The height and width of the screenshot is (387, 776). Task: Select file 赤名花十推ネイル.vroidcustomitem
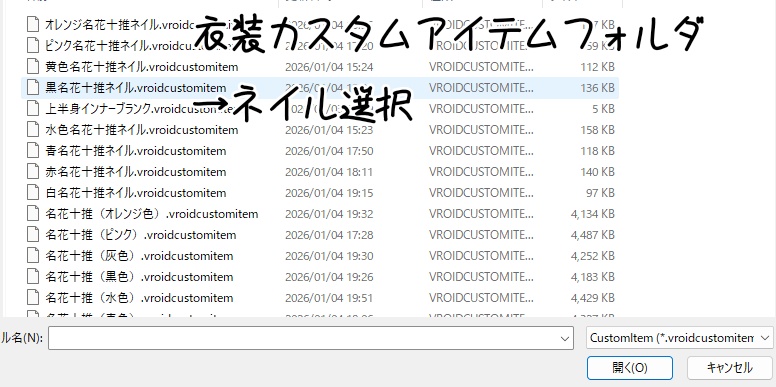click(136, 172)
